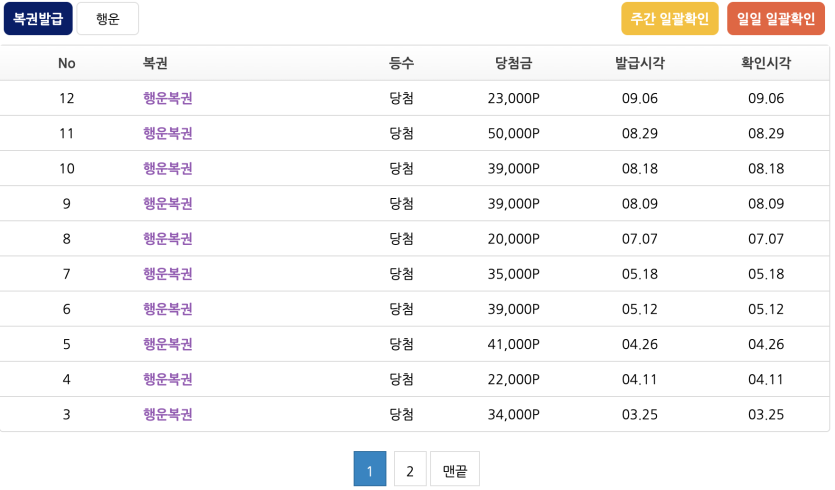Select the 복권발급 tab
Image resolution: width=835 pixels, height=490 pixels.
click(38, 19)
